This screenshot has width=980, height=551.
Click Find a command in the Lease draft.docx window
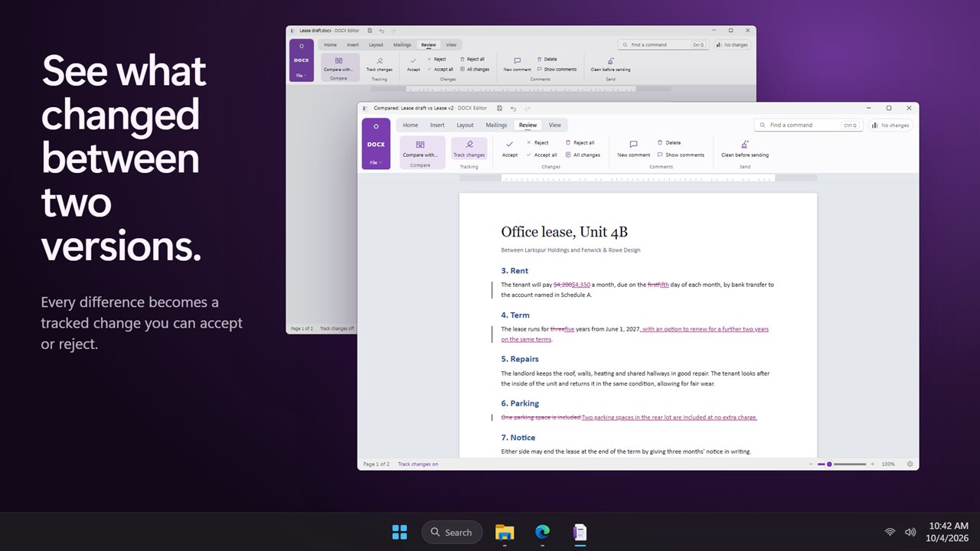tap(664, 44)
